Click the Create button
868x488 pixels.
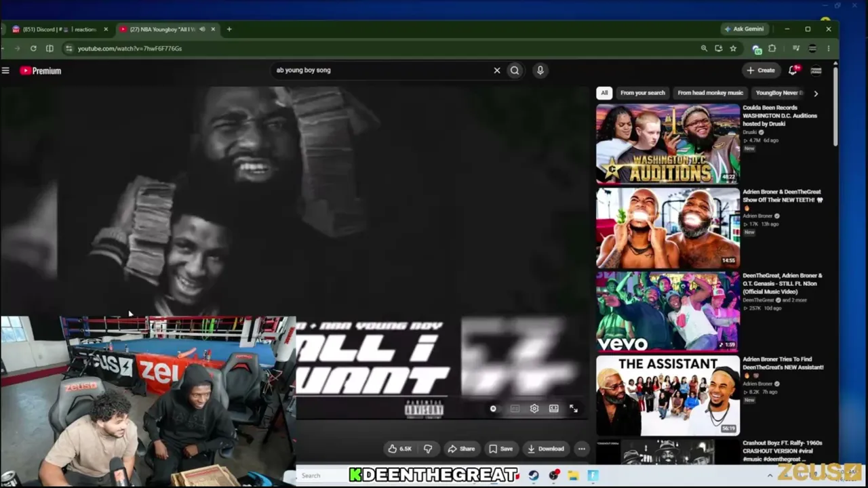tap(761, 70)
